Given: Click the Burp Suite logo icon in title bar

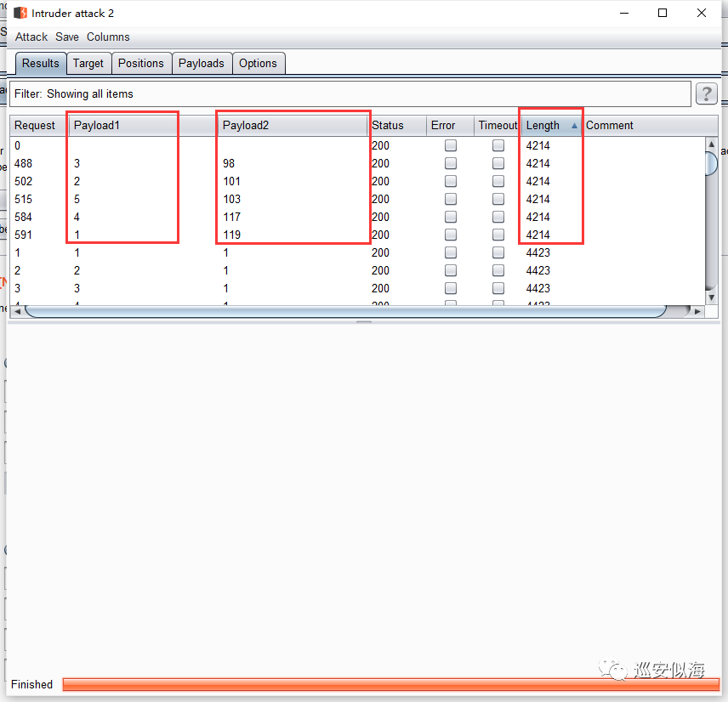Looking at the screenshot, I should tap(20, 13).
